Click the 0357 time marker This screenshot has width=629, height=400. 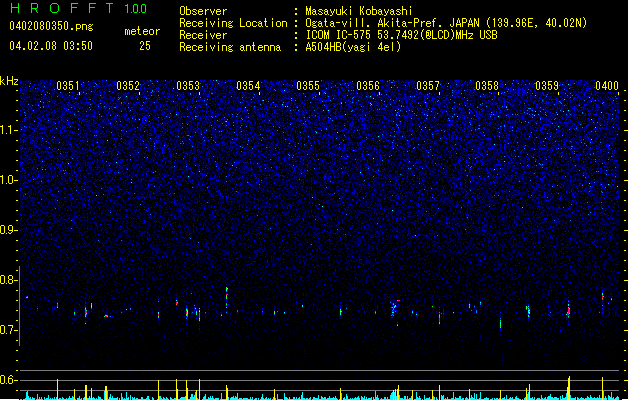point(428,86)
